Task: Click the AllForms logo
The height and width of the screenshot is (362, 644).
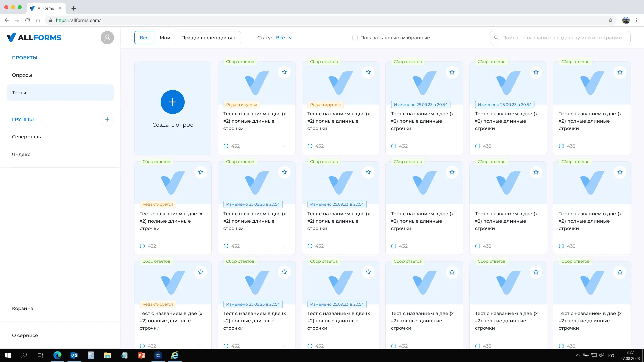Action: pyautogui.click(x=34, y=38)
